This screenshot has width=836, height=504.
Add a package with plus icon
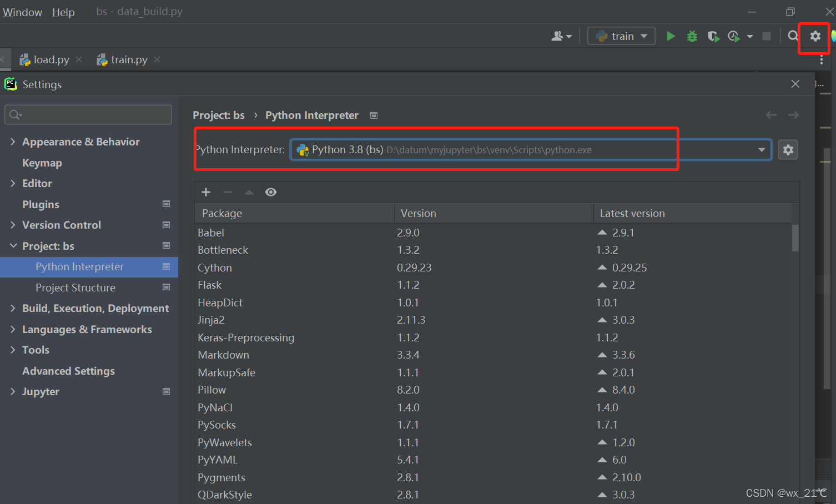click(206, 192)
